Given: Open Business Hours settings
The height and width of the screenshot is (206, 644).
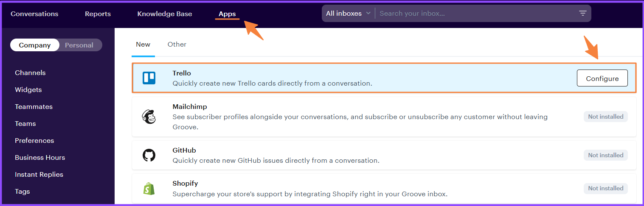Looking at the screenshot, I should 40,158.
